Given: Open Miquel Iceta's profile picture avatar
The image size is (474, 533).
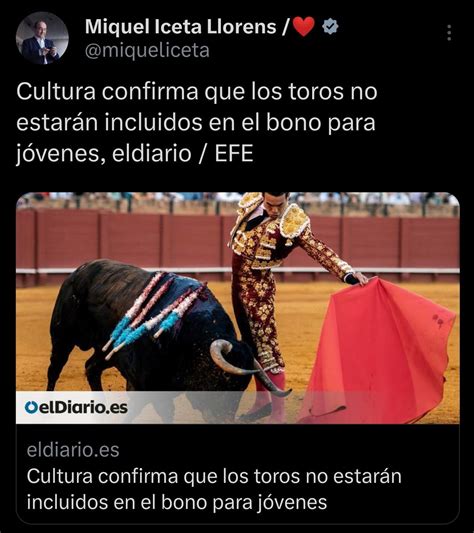Looking at the screenshot, I should [42, 38].
